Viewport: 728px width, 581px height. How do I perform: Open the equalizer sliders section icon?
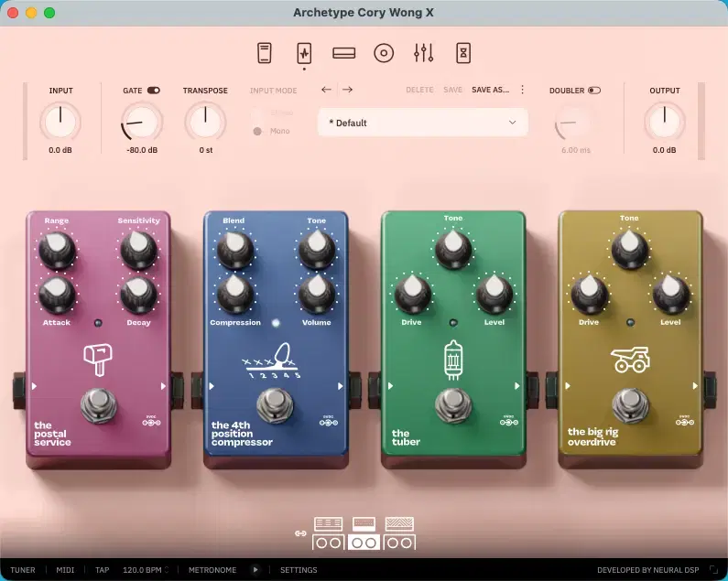point(423,53)
